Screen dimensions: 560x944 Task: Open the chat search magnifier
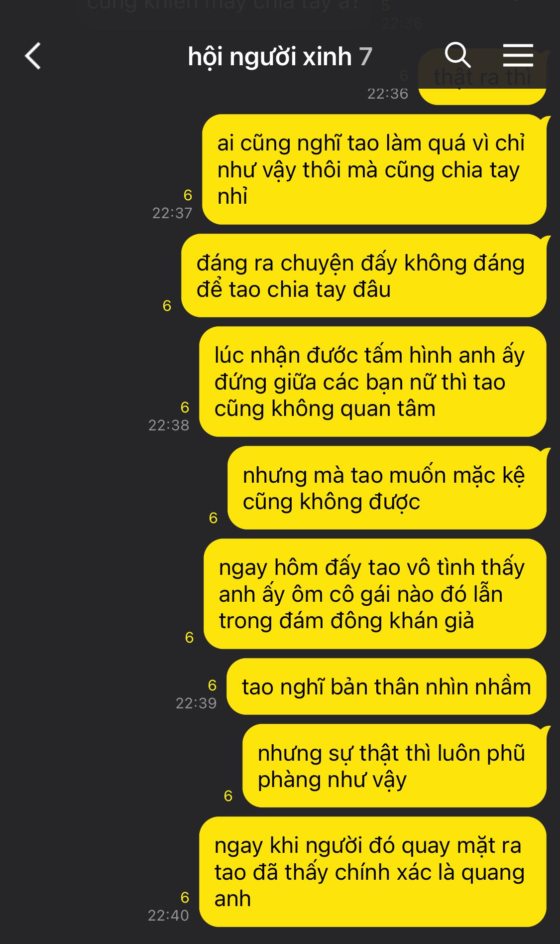[457, 55]
